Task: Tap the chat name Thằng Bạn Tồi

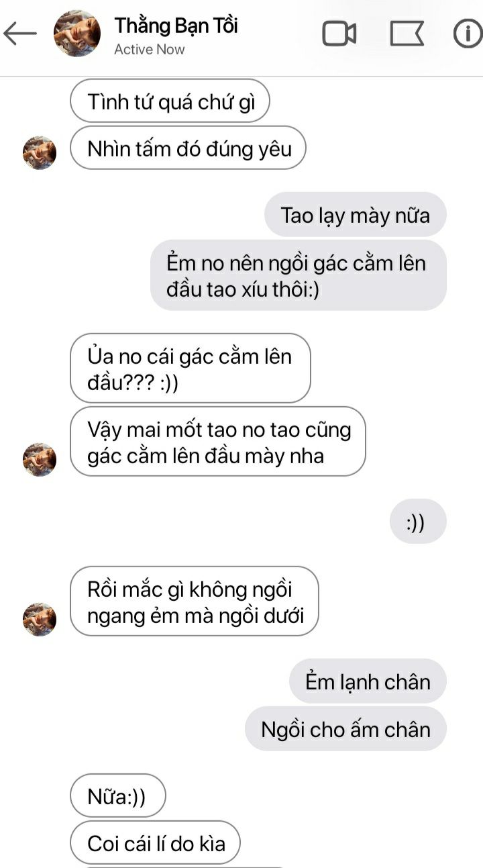Action: point(176,26)
